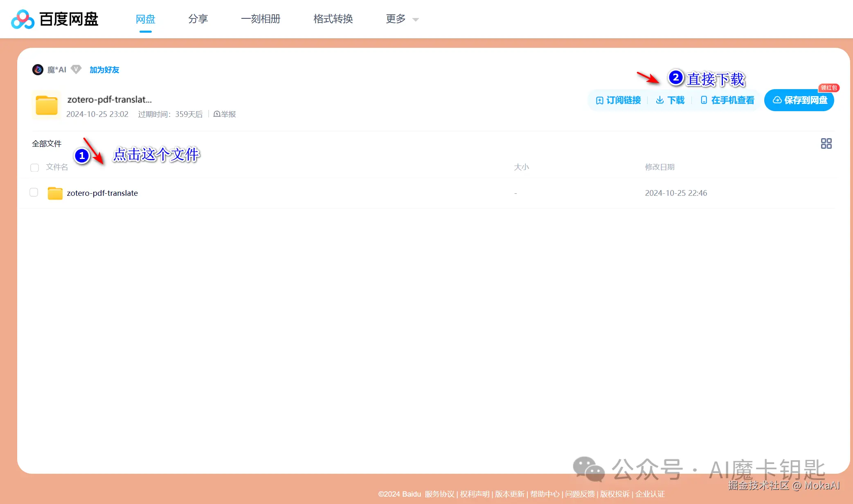This screenshot has width=853, height=504.
Task: Check the zotero-pdf-translate row checkbox
Action: (34, 192)
